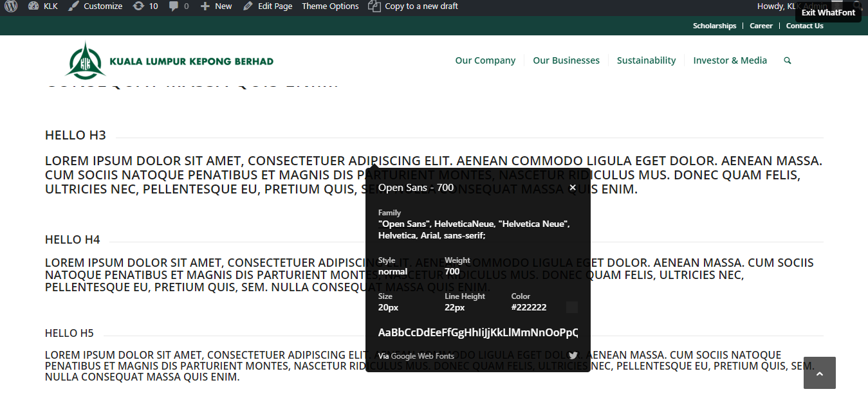Open the 10 pending updates item

click(145, 6)
